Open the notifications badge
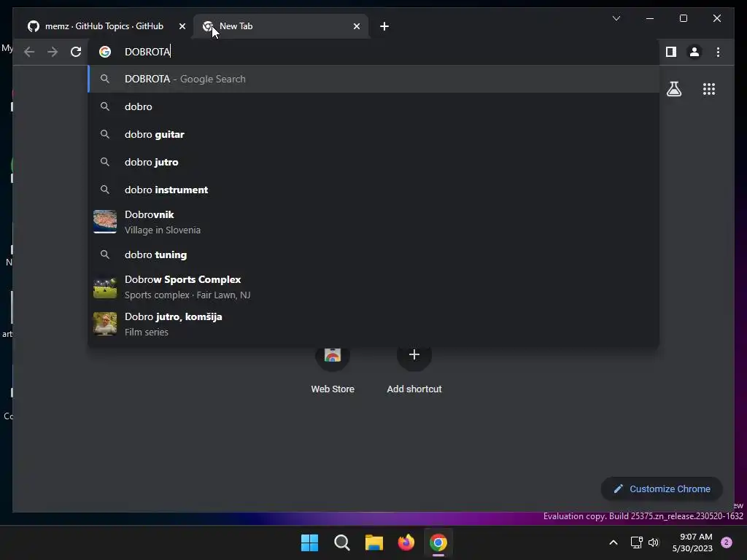This screenshot has height=560, width=747. click(x=727, y=542)
